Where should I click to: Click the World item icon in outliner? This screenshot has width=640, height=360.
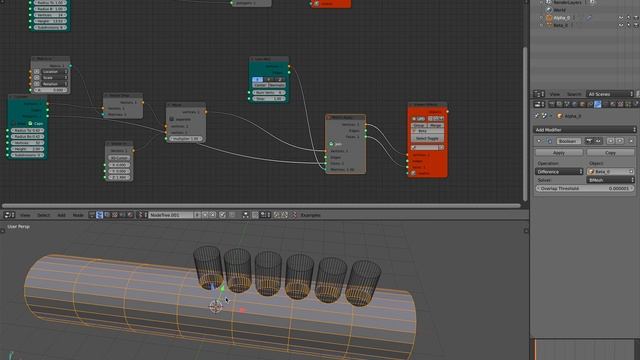(549, 10)
